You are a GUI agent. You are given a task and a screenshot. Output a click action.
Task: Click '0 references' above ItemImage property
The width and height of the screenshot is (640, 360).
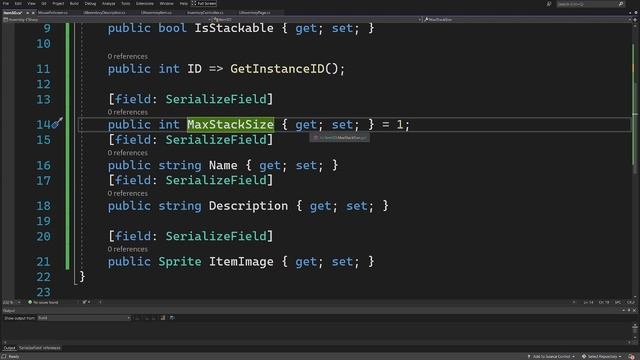[127, 249]
